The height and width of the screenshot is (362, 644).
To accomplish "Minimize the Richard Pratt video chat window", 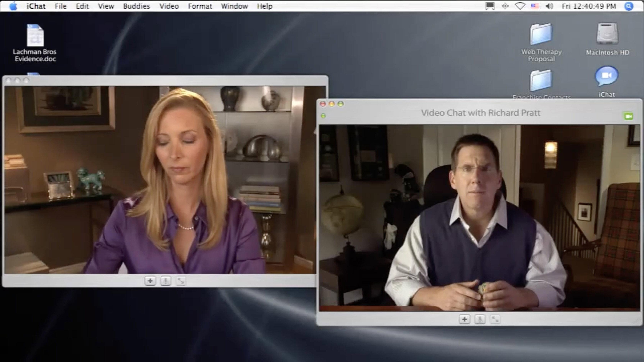I will pos(332,104).
